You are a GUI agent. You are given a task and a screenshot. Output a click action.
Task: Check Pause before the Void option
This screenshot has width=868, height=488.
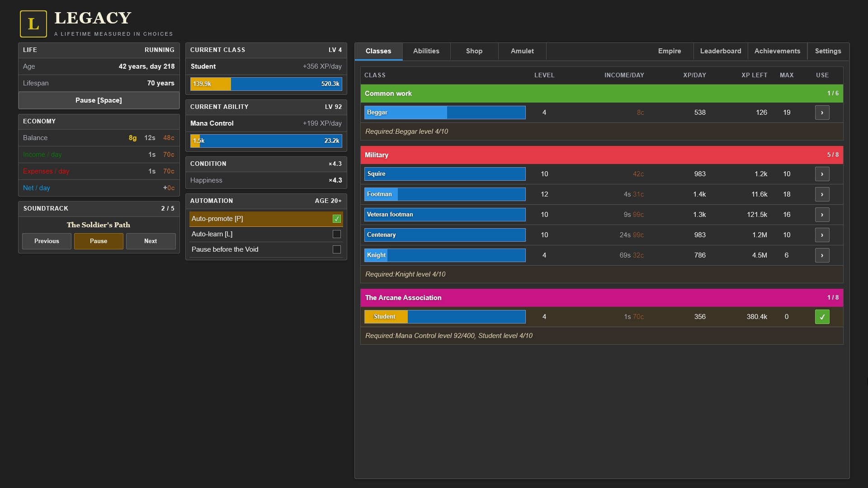337,249
